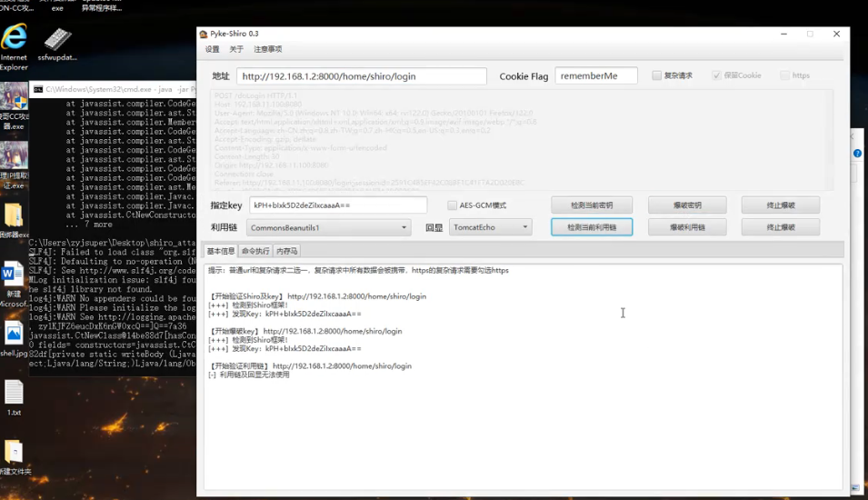Click the basic info output log area

(x=524, y=376)
